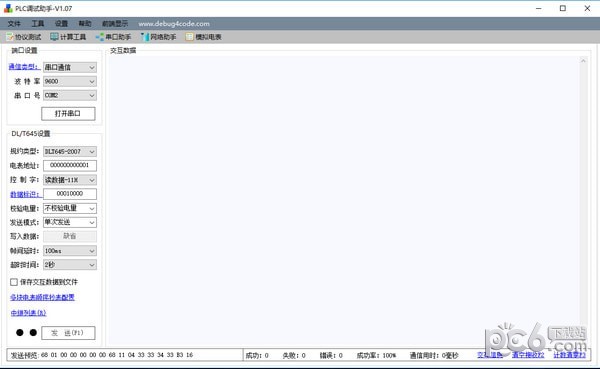This screenshot has height=369, width=600.
Task: Click the second black status indicator dot
Action: coord(33,332)
